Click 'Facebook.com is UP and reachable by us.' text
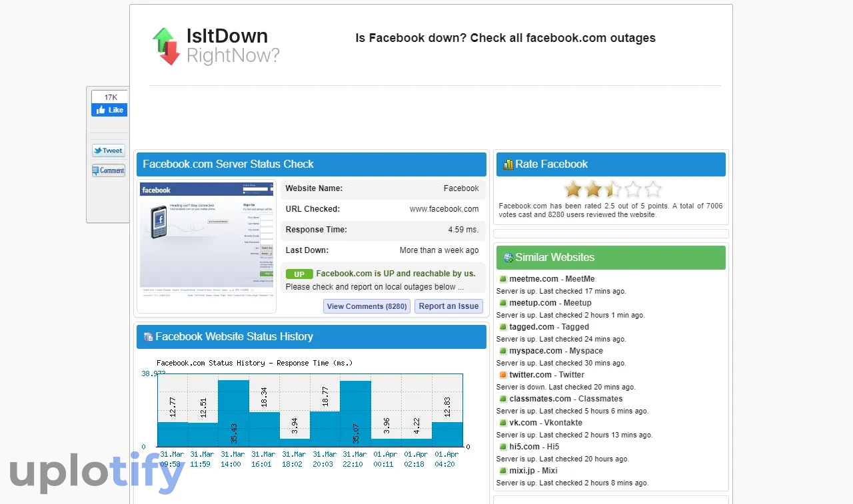This screenshot has height=504, width=853. (396, 274)
